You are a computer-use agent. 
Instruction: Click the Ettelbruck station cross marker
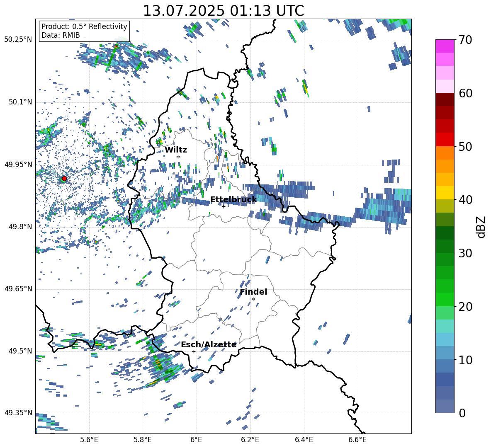224,206
